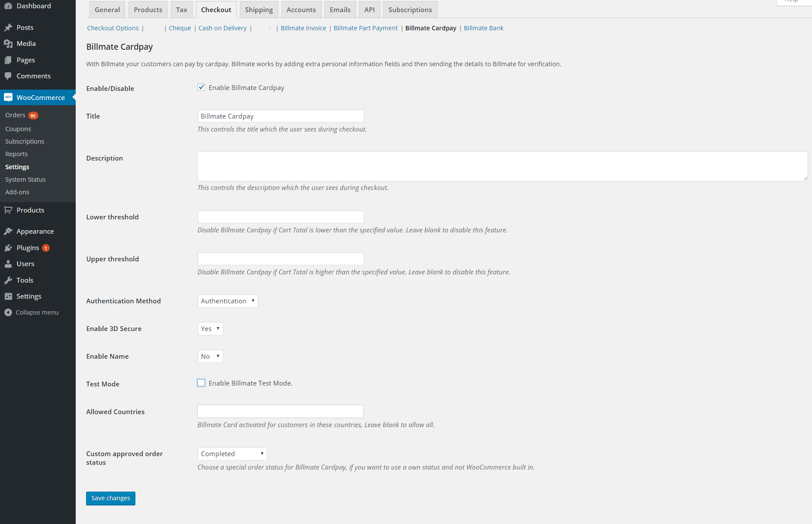Click the Tools wrench icon
This screenshot has height=524, width=812.
tap(8, 280)
